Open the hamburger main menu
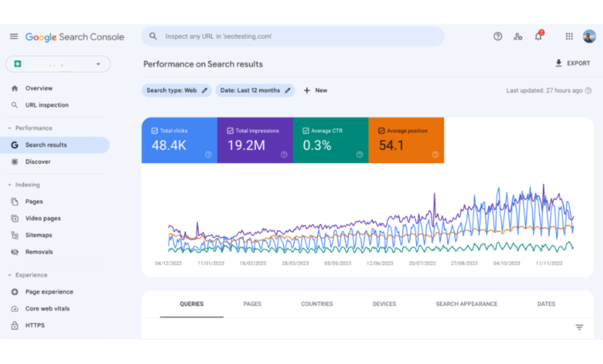 (14, 37)
